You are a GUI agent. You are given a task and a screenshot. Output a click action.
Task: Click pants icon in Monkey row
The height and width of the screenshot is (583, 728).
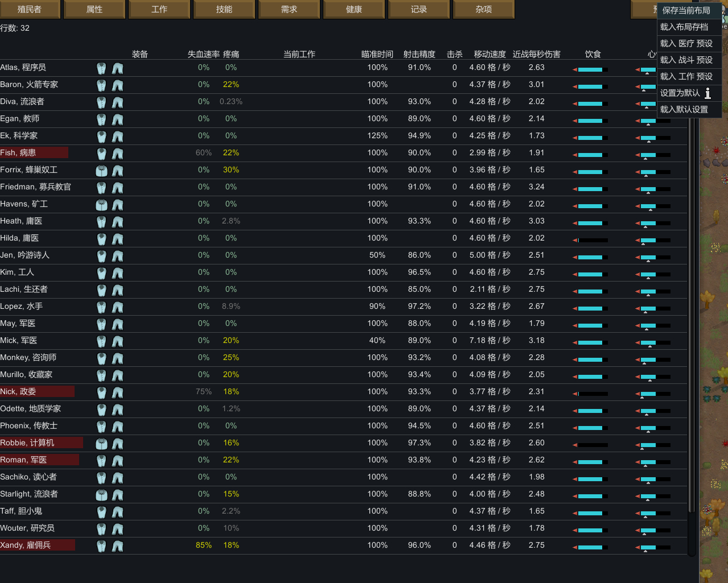pyautogui.click(x=118, y=358)
